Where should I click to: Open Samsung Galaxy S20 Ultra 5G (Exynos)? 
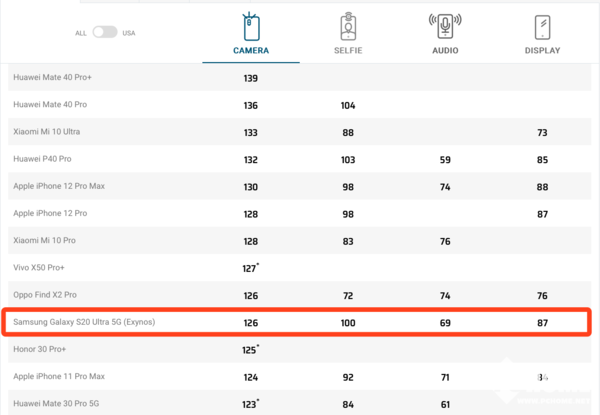click(x=85, y=322)
